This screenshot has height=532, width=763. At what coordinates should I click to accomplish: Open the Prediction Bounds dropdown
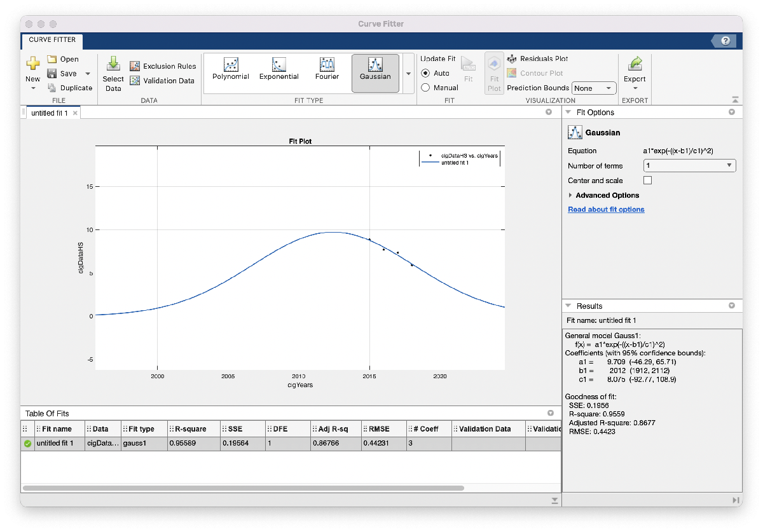point(593,88)
